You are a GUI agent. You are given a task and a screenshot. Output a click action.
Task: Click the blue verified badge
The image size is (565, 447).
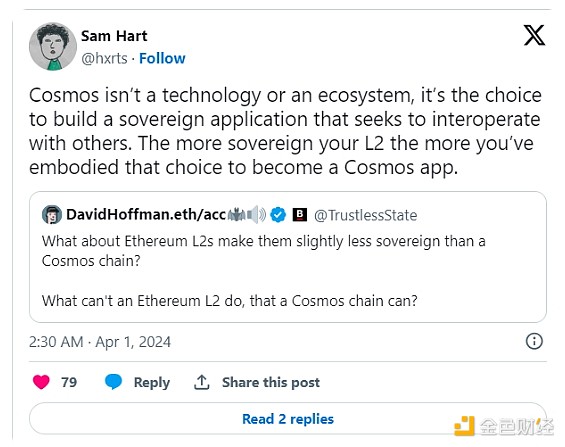[x=278, y=215]
